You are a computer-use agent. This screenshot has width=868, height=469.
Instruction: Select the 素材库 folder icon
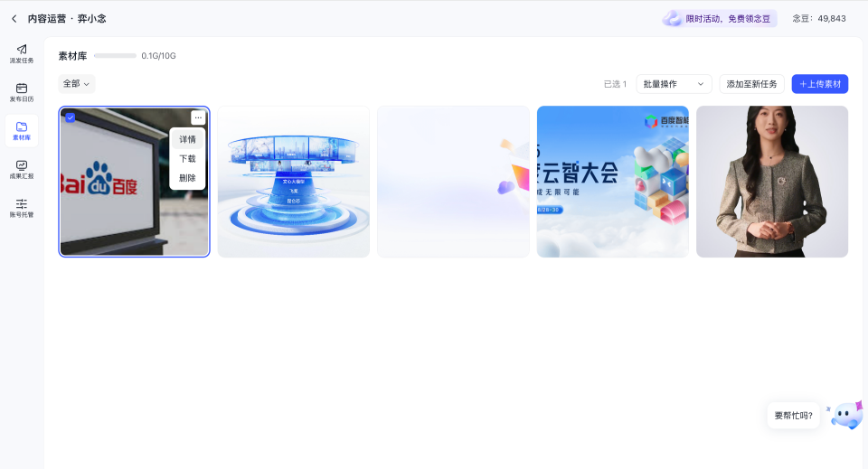pyautogui.click(x=22, y=131)
